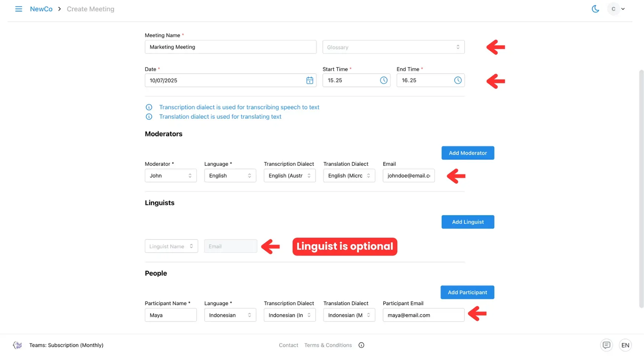Click the Add Linguist button

[x=467, y=222]
